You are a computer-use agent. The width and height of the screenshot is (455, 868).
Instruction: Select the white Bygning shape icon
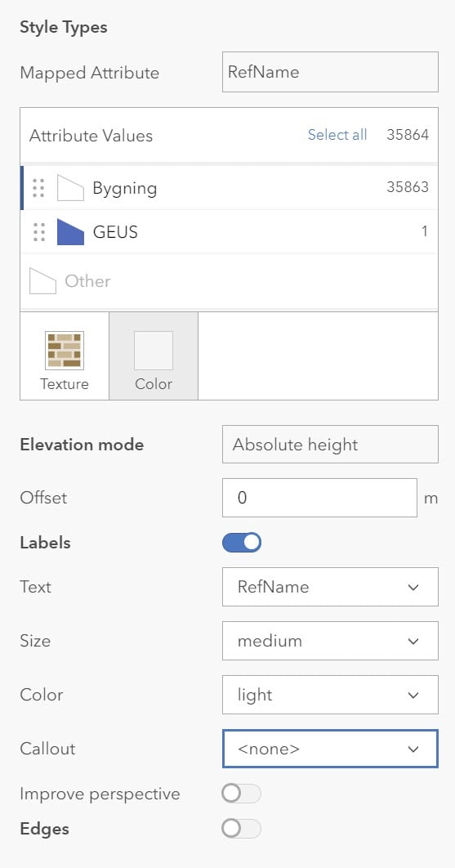coord(70,188)
